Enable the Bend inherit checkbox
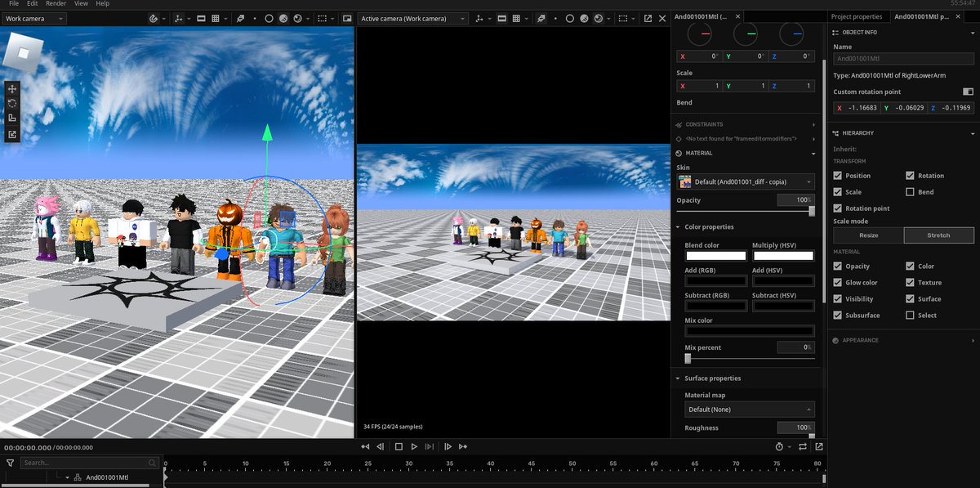This screenshot has width=980, height=488. (911, 192)
